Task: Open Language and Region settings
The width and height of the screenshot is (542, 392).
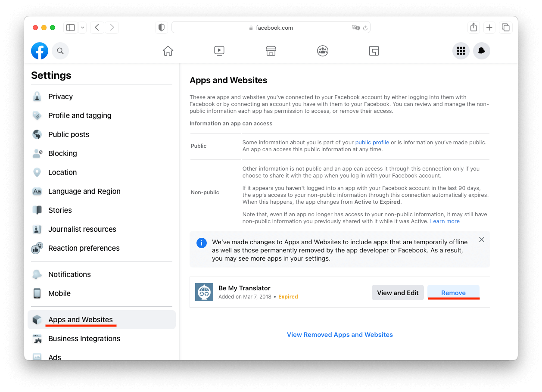Action: pyautogui.click(x=102, y=191)
